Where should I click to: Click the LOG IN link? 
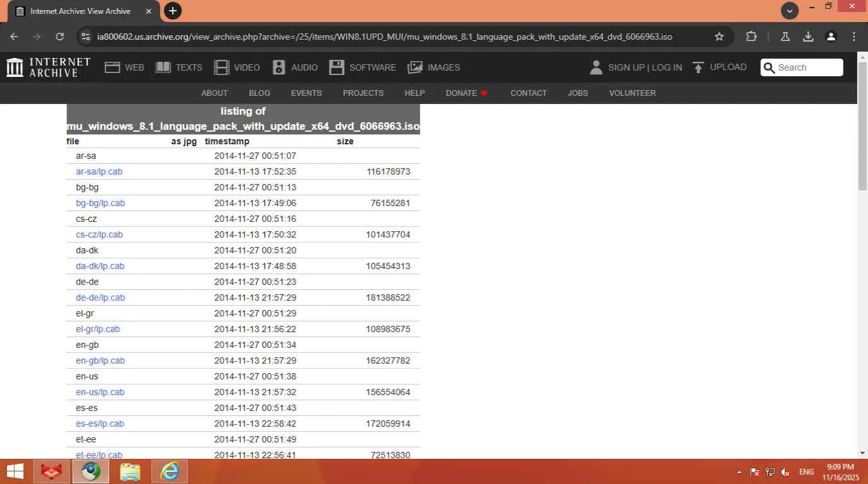[x=667, y=67]
